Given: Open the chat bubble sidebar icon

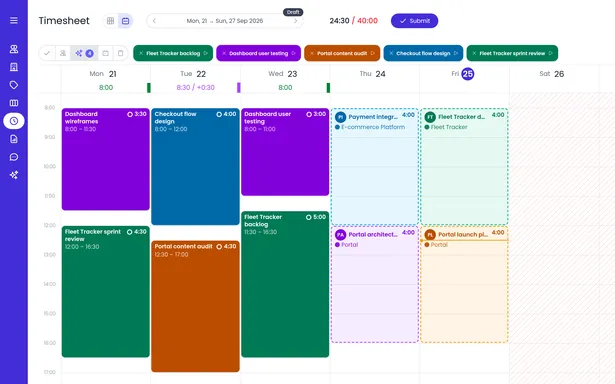Looking at the screenshot, I should (x=14, y=157).
